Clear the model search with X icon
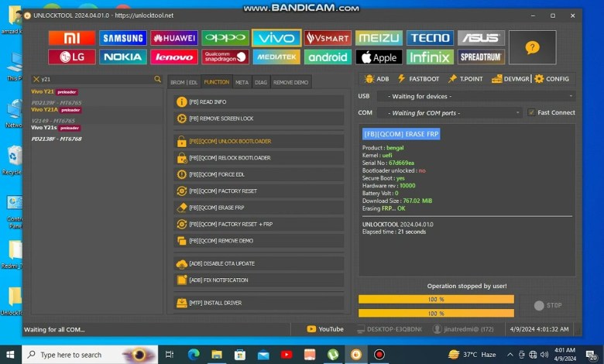Viewport: 604px width, 364px height. point(36,79)
